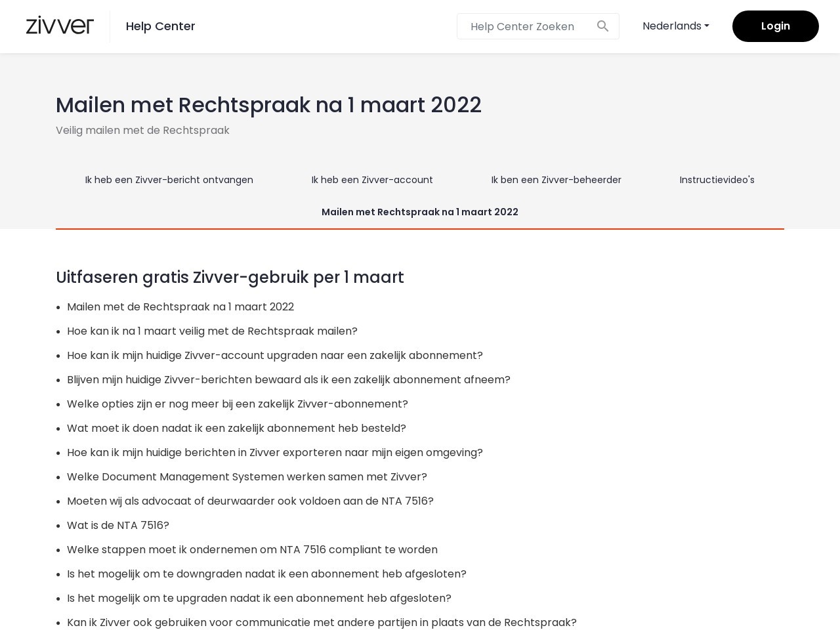Select the 'Ik ben een Zivver-beheerder' tab

pyautogui.click(x=556, y=180)
